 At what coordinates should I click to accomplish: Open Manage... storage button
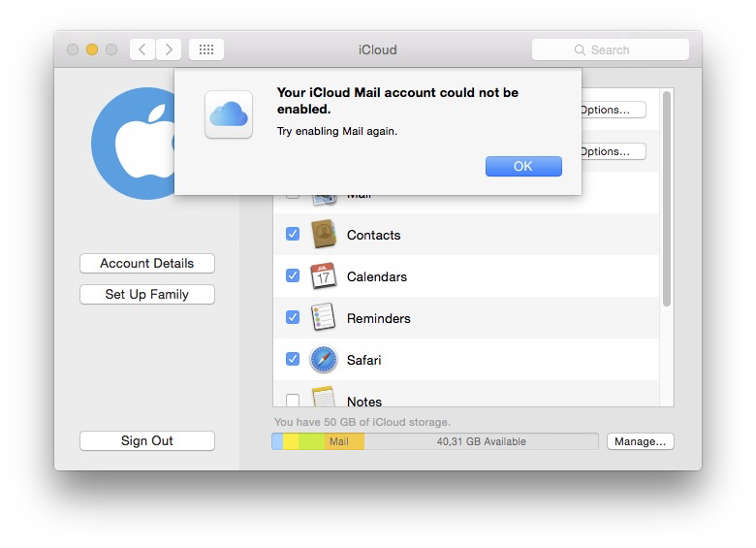pyautogui.click(x=641, y=441)
